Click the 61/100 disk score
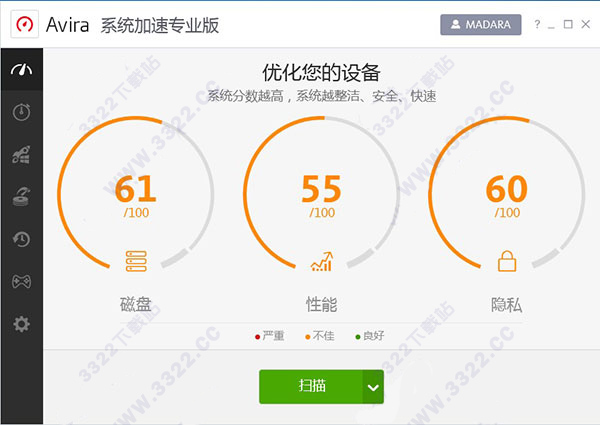This screenshot has width=600, height=425. tap(136, 195)
